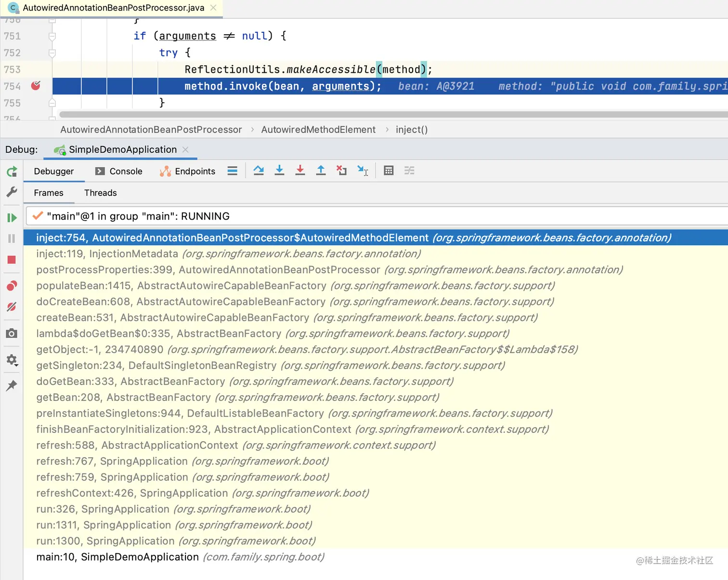
Task: Close the SimpleDemoApplication debug tab
Action: tap(185, 150)
